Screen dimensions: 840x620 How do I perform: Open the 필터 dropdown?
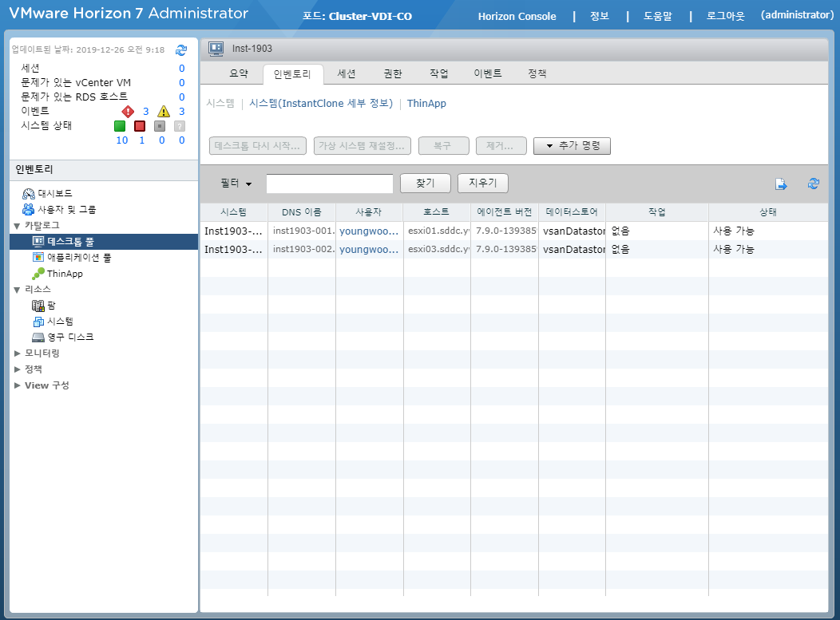click(x=236, y=183)
